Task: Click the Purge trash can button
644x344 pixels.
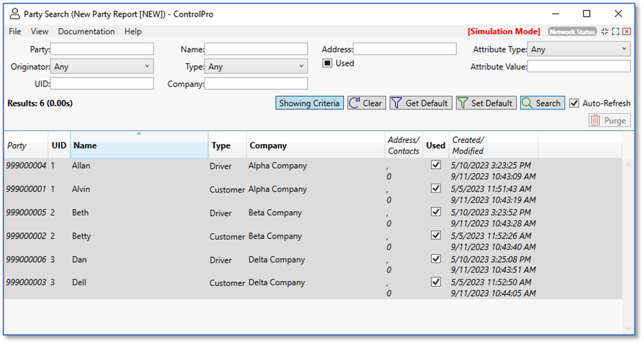Action: [x=608, y=120]
